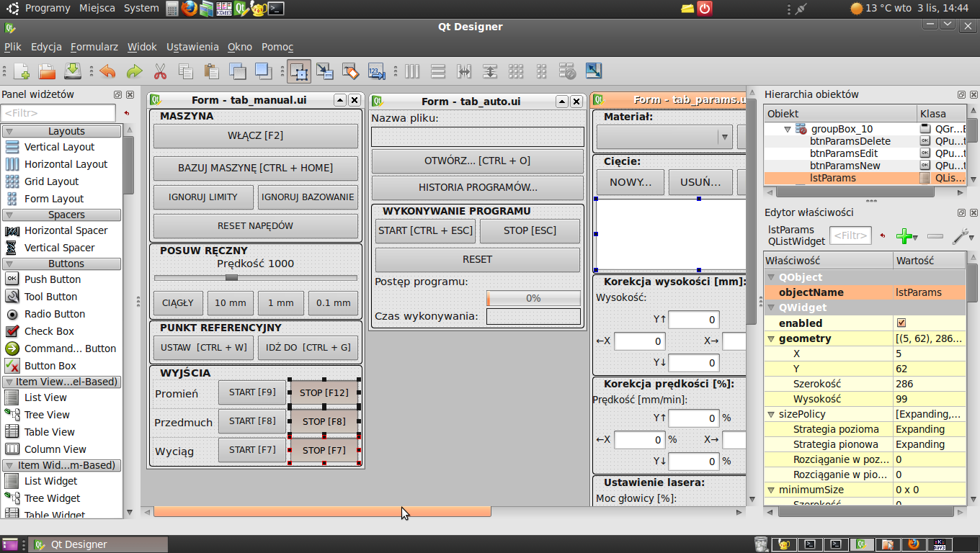Image resolution: width=980 pixels, height=553 pixels.
Task: Open the terminal launcher in top panel
Action: tap(276, 9)
